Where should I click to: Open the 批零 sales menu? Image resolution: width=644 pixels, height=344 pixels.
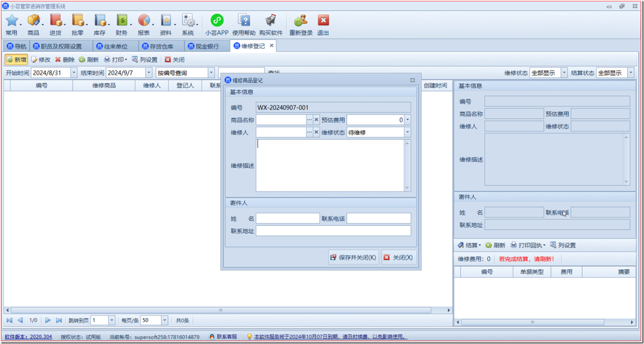tap(78, 25)
